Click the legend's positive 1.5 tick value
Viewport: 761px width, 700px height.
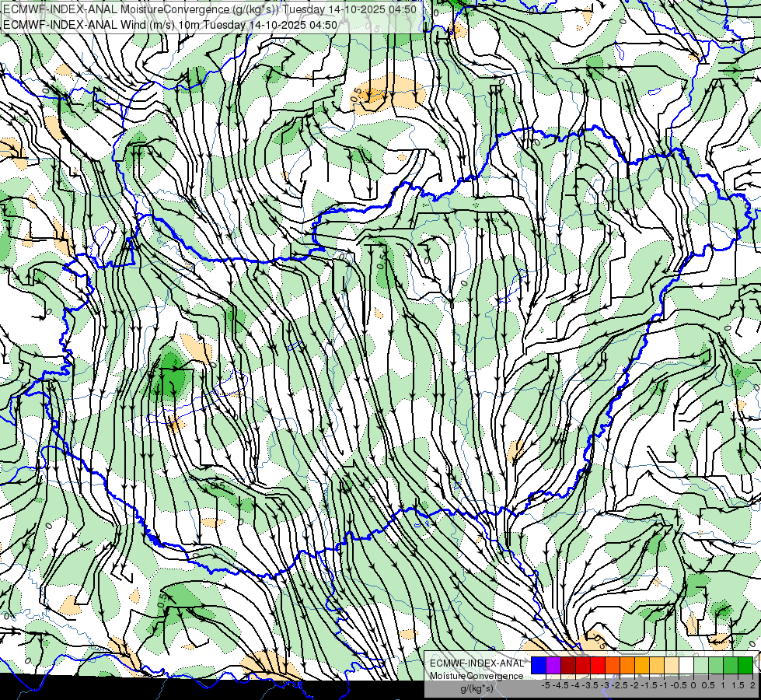(737, 685)
